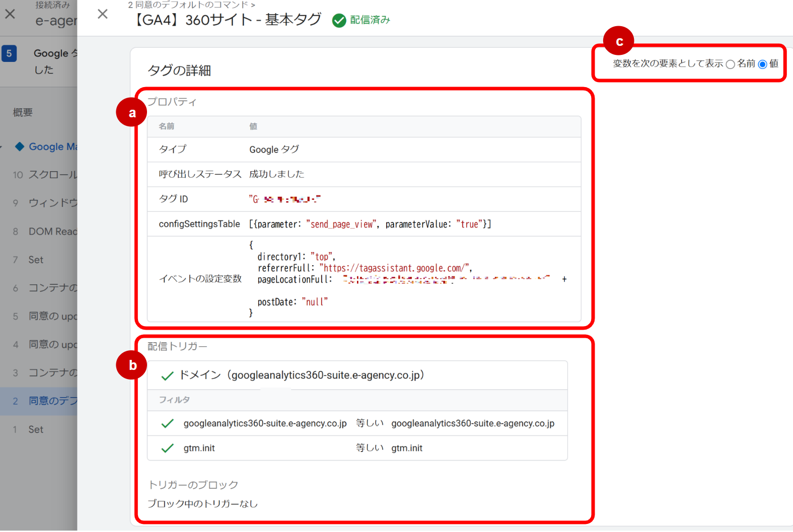Open the 概要 summary section

coord(23,112)
